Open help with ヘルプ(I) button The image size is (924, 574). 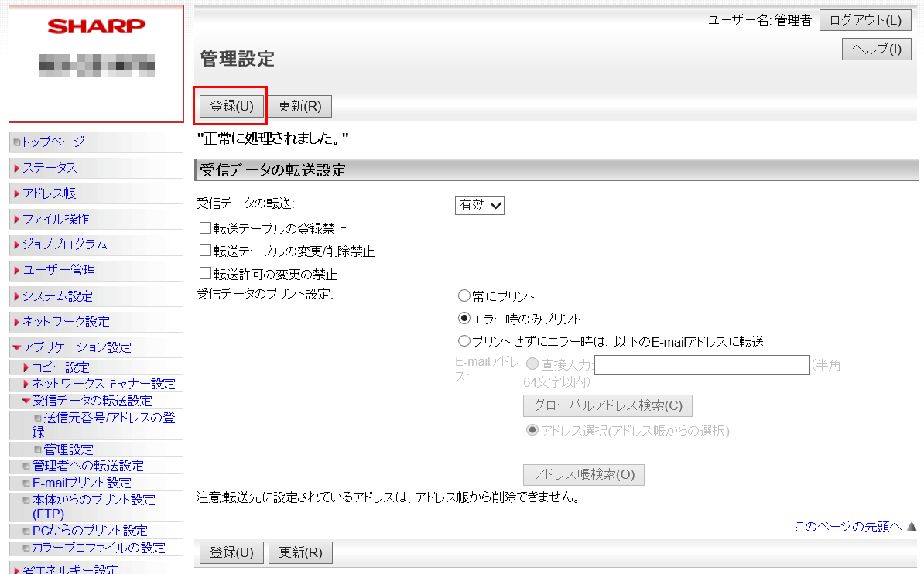coord(876,49)
